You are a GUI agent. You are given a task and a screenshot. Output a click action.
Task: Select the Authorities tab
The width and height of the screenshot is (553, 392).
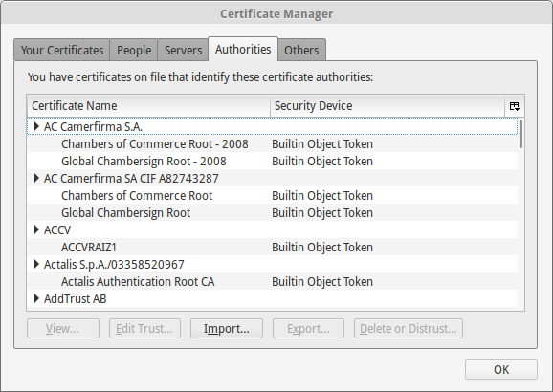(x=243, y=50)
